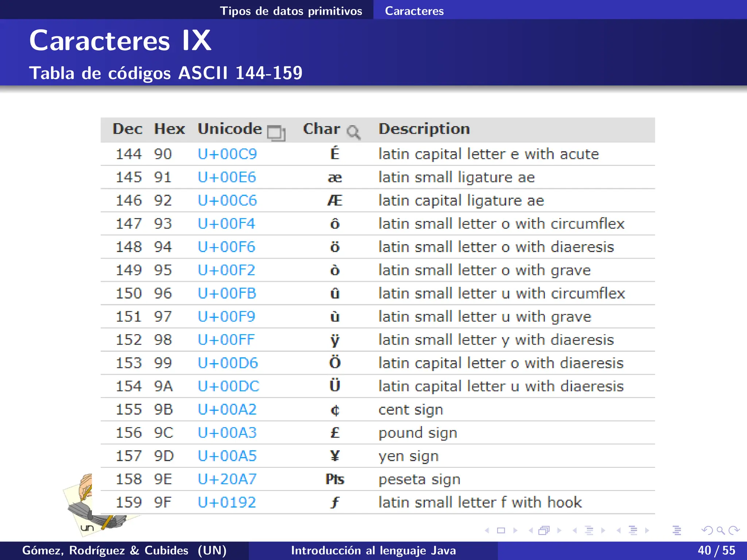This screenshot has width=747, height=560.
Task: Open Unicode link U+00DC
Action: pos(228,386)
